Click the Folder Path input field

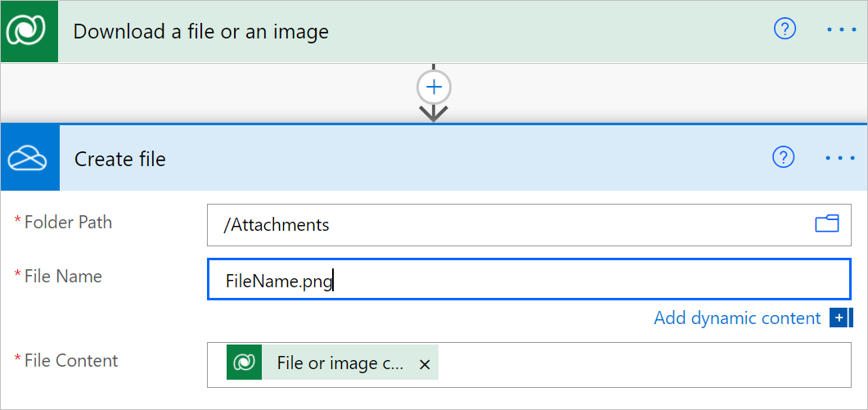coord(507,225)
